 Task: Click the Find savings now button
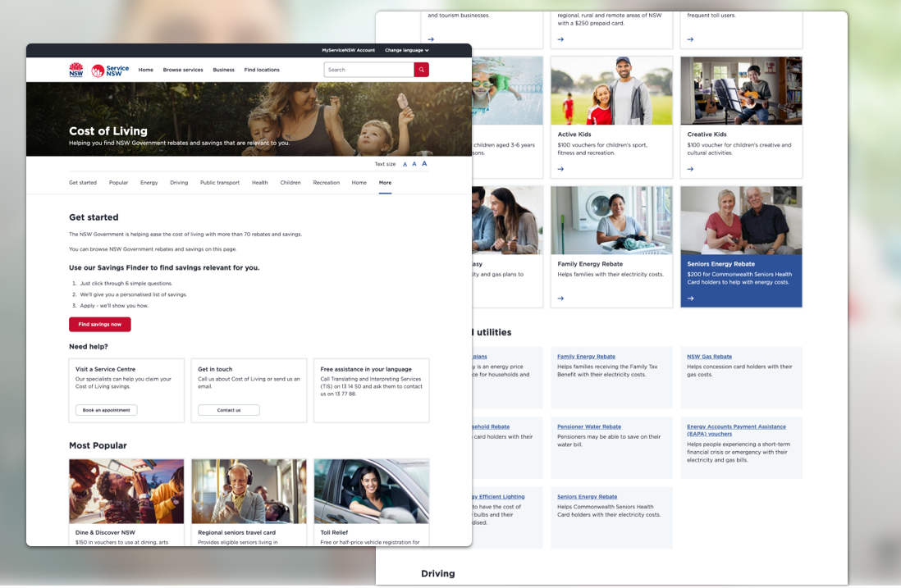99,324
